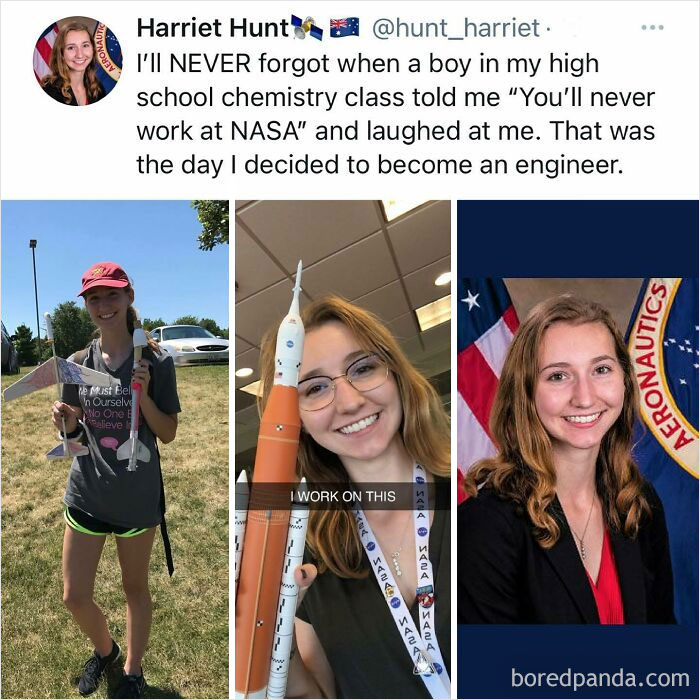Click the slogan text on the gray t-shirt
Image resolution: width=700 pixels, height=700 pixels.
(109, 408)
